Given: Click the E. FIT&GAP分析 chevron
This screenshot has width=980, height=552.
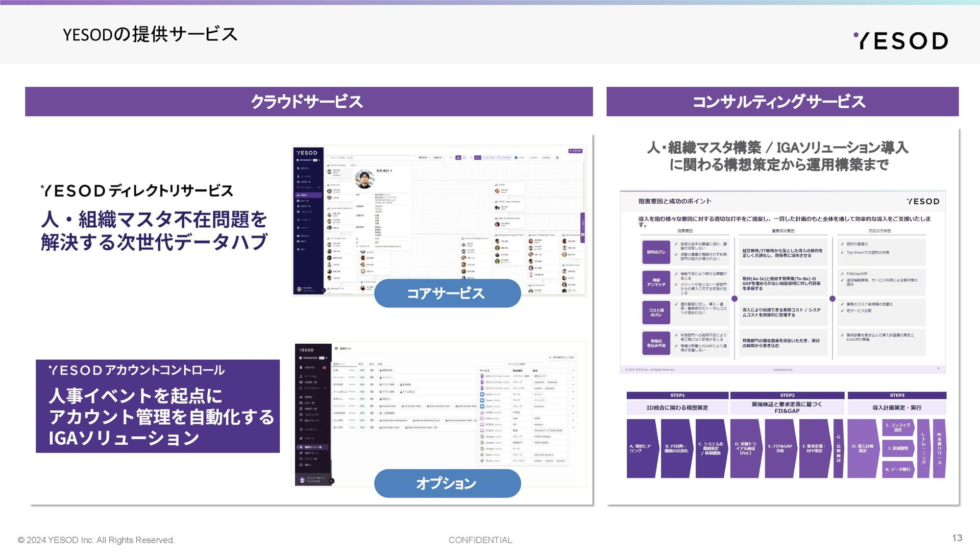Looking at the screenshot, I should pos(780,448).
